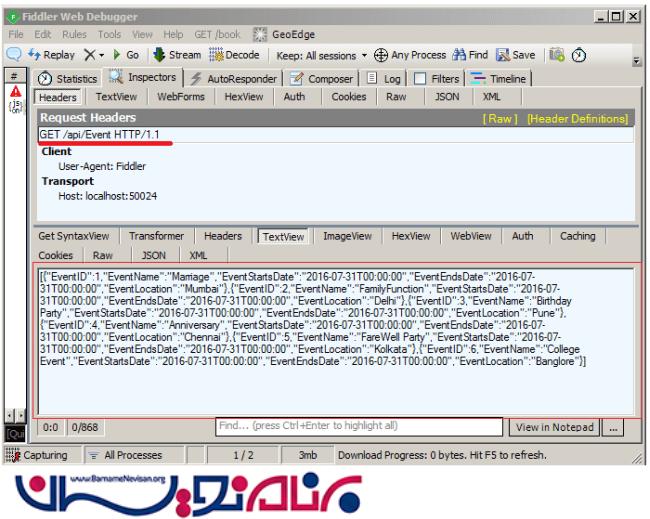
Task: Click the Stream toolbar button
Action: [176, 55]
